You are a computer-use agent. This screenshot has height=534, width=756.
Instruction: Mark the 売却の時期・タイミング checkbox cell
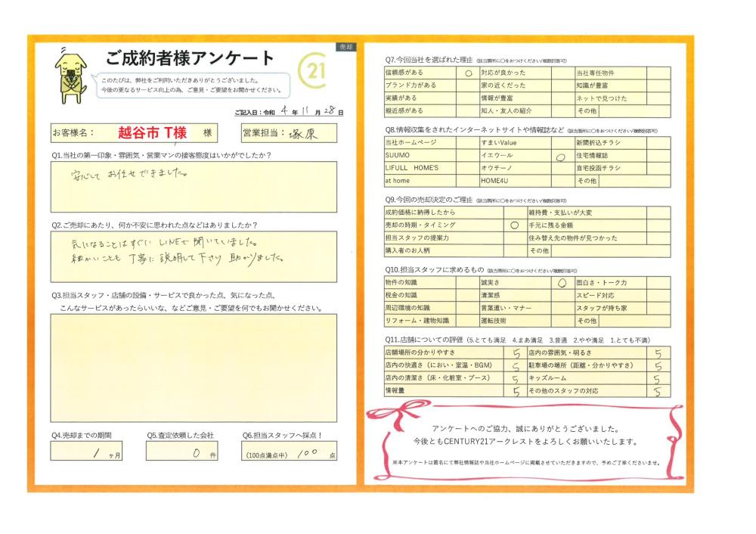tap(514, 225)
